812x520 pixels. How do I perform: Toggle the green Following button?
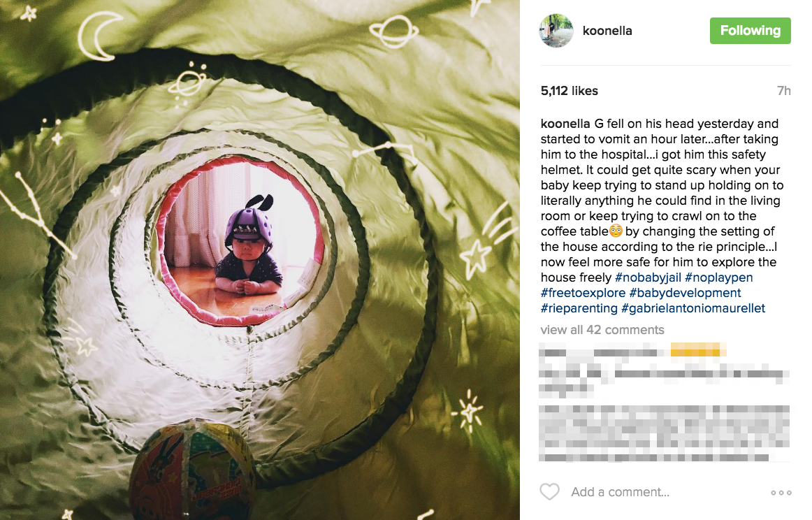(x=750, y=31)
